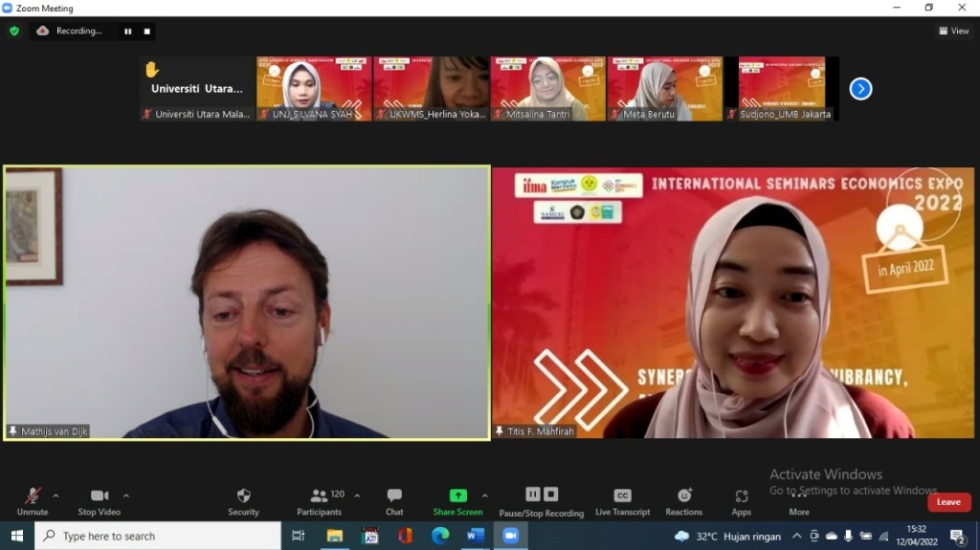Open the Participants panel
Screen dimensions: 980x550
tap(320, 502)
